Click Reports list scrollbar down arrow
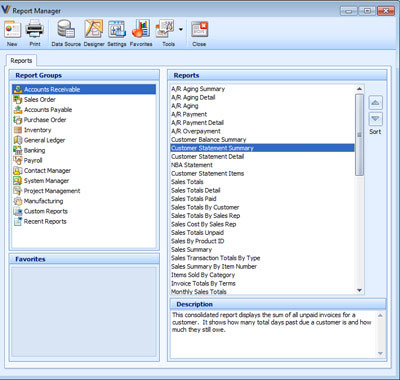This screenshot has height=380, width=400. (x=359, y=290)
